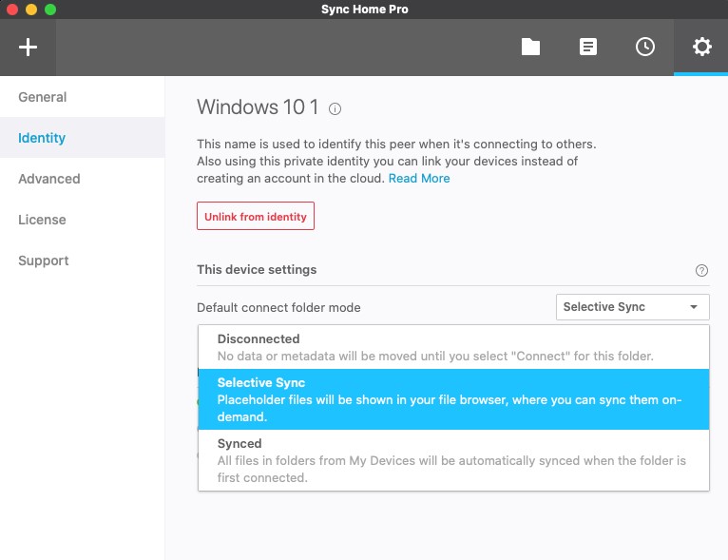The width and height of the screenshot is (728, 560).
Task: Select the General settings tab
Action: click(x=82, y=97)
